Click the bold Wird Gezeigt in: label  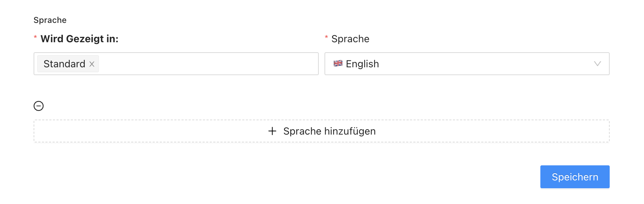click(79, 39)
